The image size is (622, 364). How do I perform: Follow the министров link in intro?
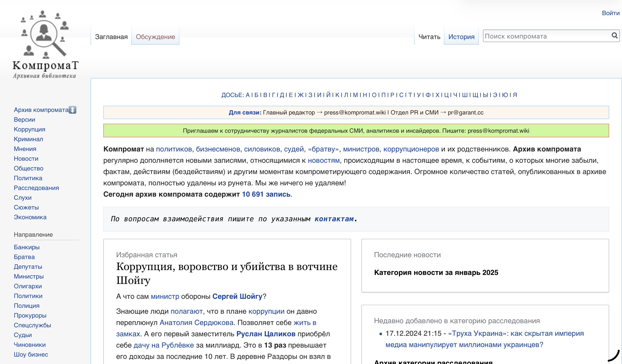click(x=361, y=149)
